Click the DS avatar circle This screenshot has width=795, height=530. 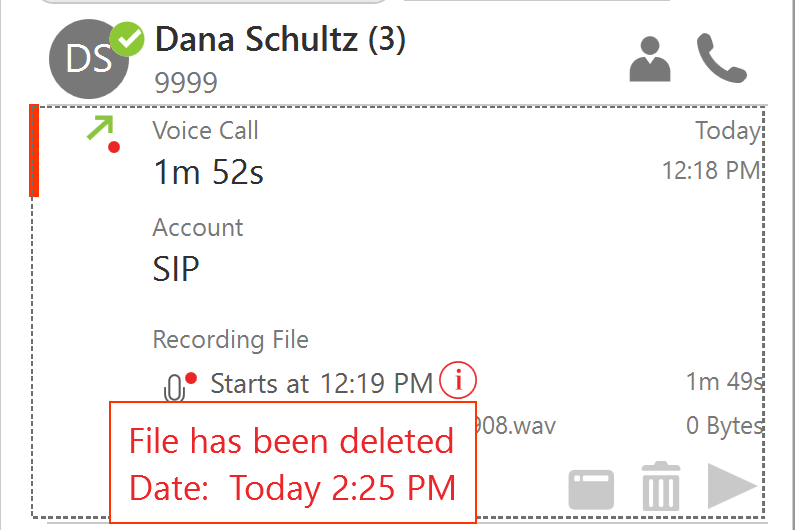[89, 59]
